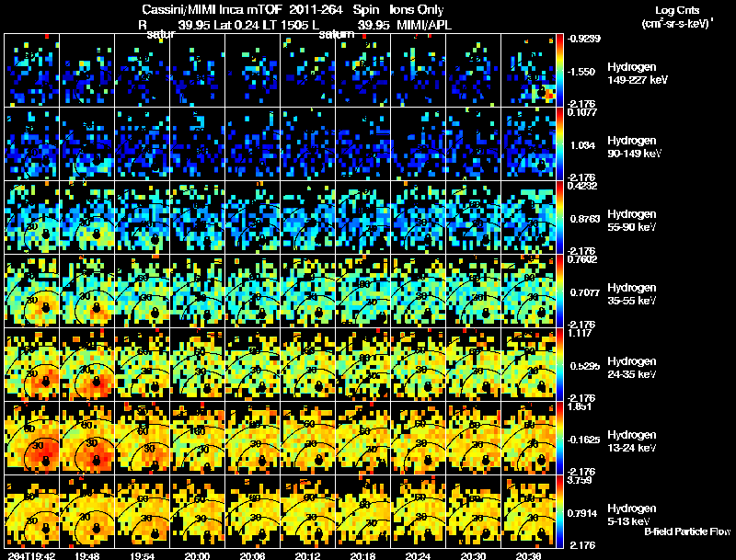
Task: Click the color bar for Hydrogen 149-227 keV
Action: pos(560,70)
